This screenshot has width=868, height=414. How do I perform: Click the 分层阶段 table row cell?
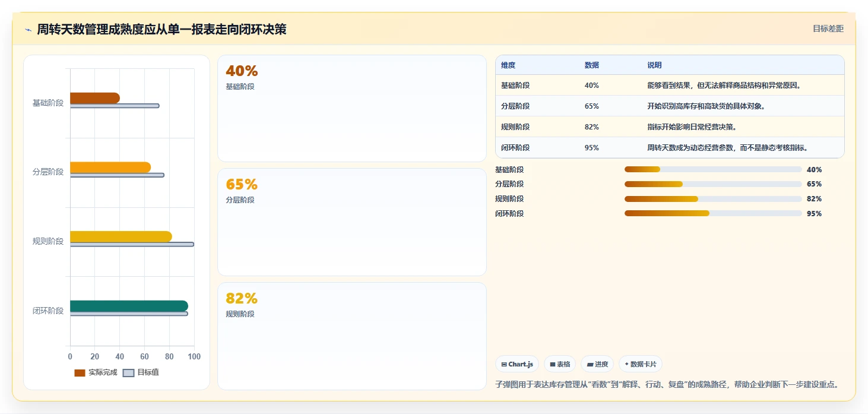point(515,106)
